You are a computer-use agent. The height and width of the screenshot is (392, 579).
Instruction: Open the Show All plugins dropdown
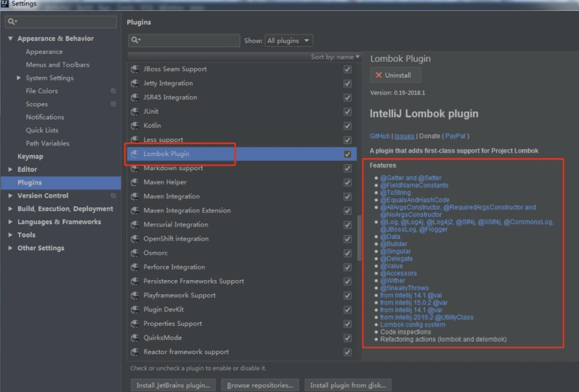pos(288,41)
